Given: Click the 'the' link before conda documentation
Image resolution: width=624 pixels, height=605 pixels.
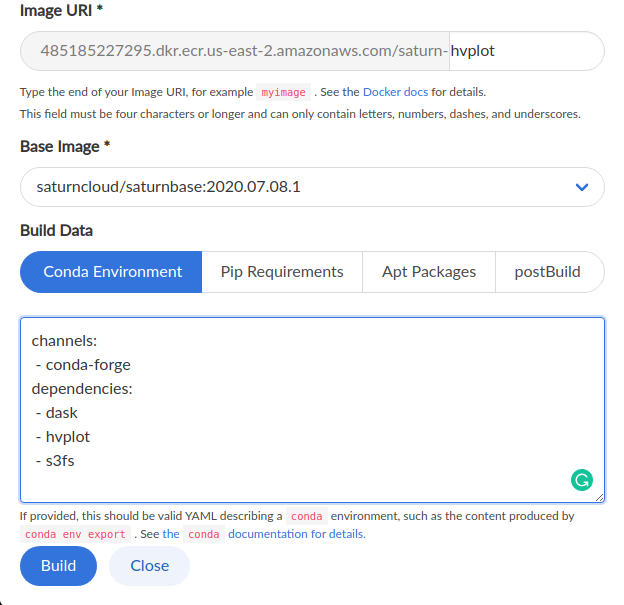Looking at the screenshot, I should 171,534.
